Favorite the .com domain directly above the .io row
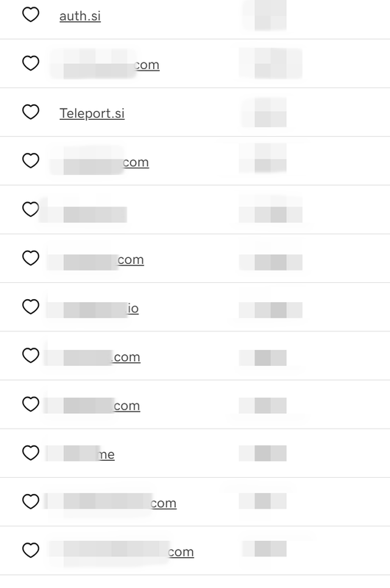 pyautogui.click(x=31, y=258)
